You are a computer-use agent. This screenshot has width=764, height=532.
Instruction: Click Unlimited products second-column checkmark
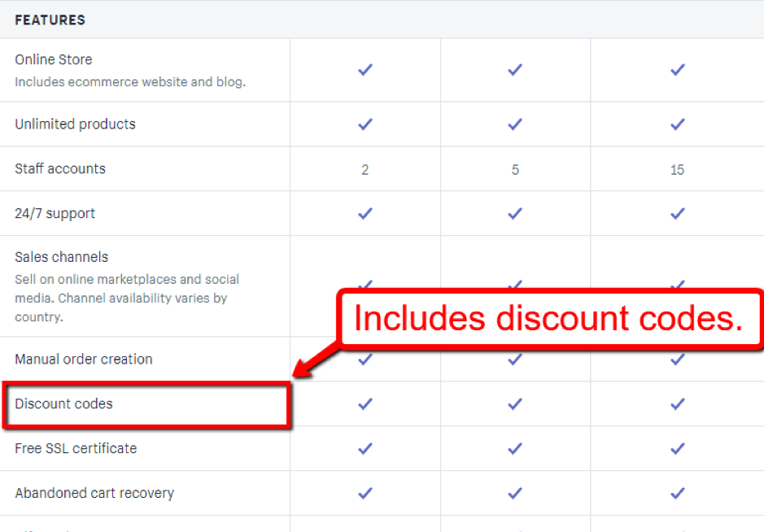click(515, 124)
